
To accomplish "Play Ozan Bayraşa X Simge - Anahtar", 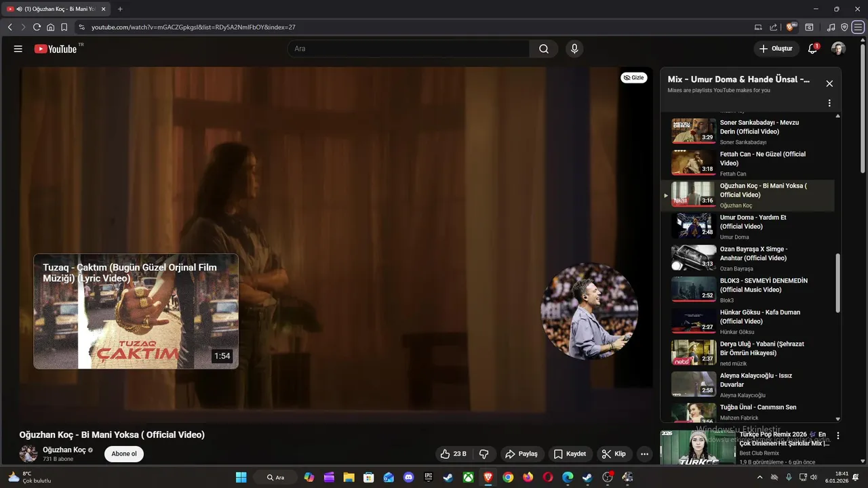I will 747,258.
